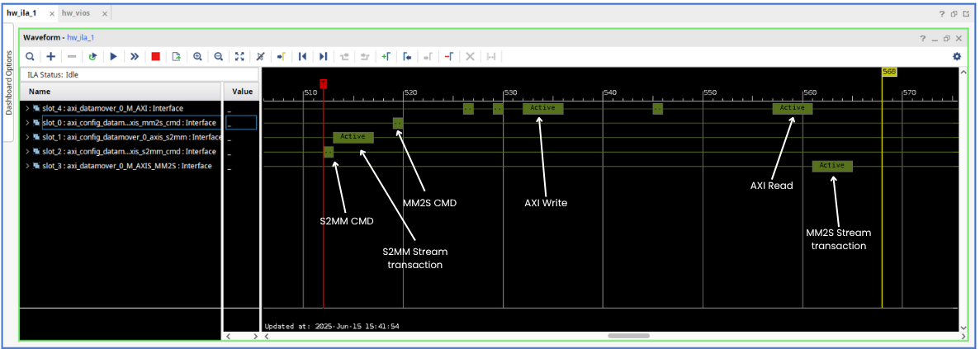The width and height of the screenshot is (980, 349).
Task: Stop the trigger with the red square
Action: 155,56
